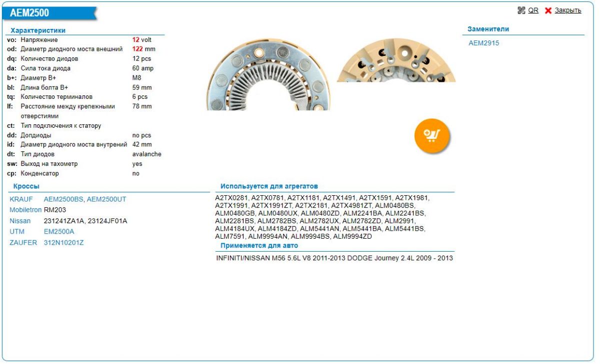This screenshot has width=600, height=364.
Task: View the front rectifier photo
Action: (x=268, y=75)
